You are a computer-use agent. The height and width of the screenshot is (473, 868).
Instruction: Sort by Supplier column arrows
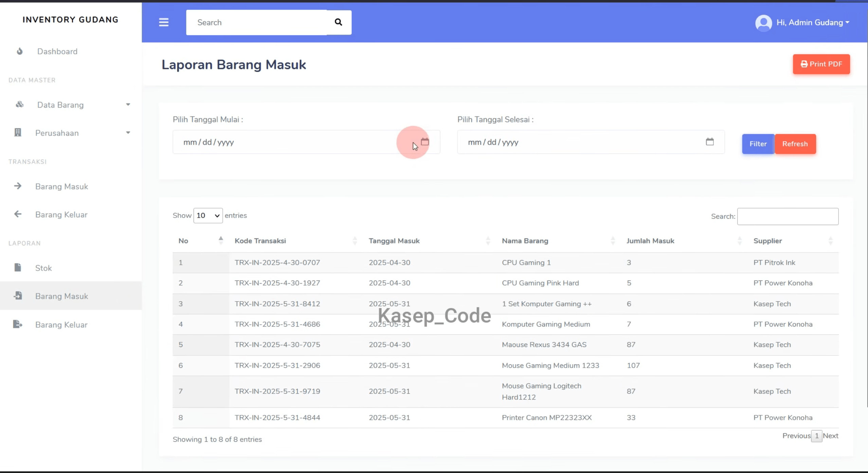tap(831, 241)
